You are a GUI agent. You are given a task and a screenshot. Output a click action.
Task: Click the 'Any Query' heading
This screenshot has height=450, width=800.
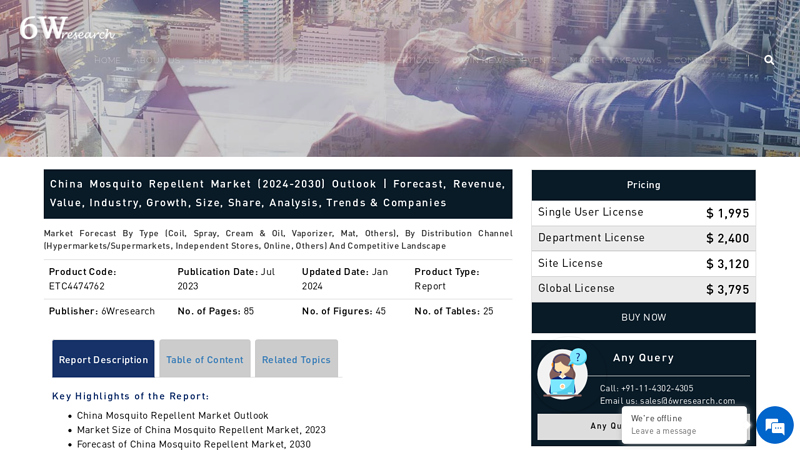(643, 358)
